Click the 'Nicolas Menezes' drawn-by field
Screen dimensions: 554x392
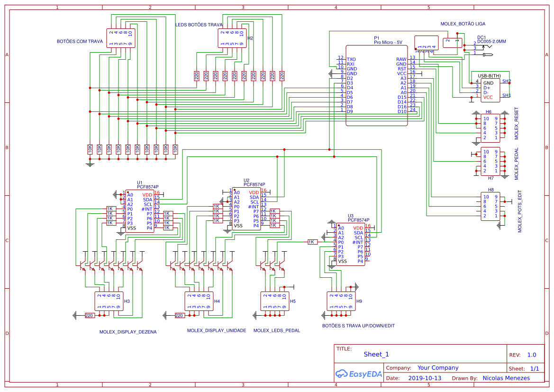(506, 378)
